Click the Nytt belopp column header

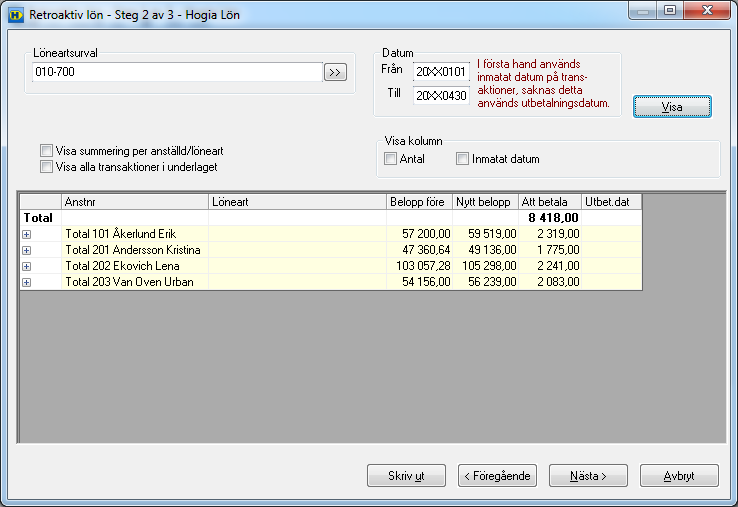coord(485,202)
